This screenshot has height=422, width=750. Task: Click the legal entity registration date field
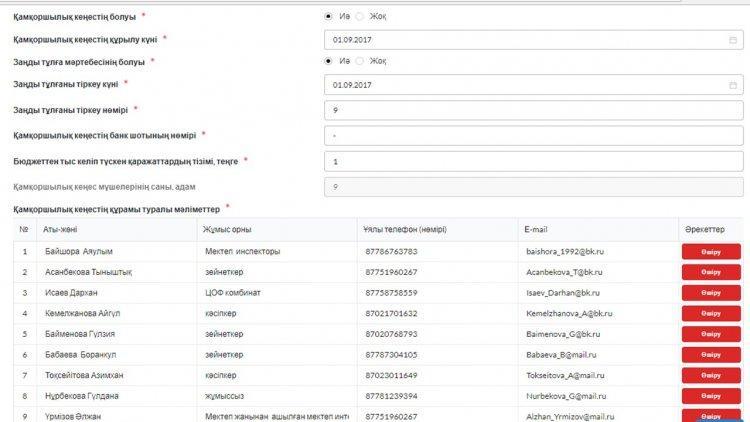533,85
